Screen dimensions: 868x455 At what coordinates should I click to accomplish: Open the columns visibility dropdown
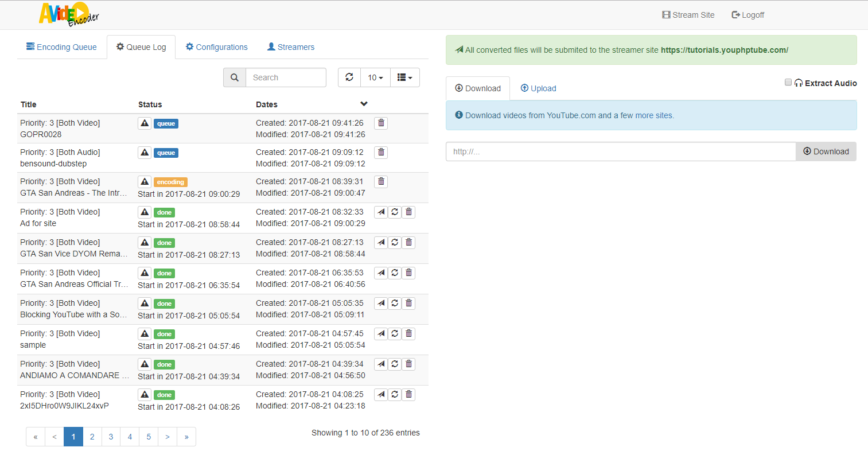(405, 77)
